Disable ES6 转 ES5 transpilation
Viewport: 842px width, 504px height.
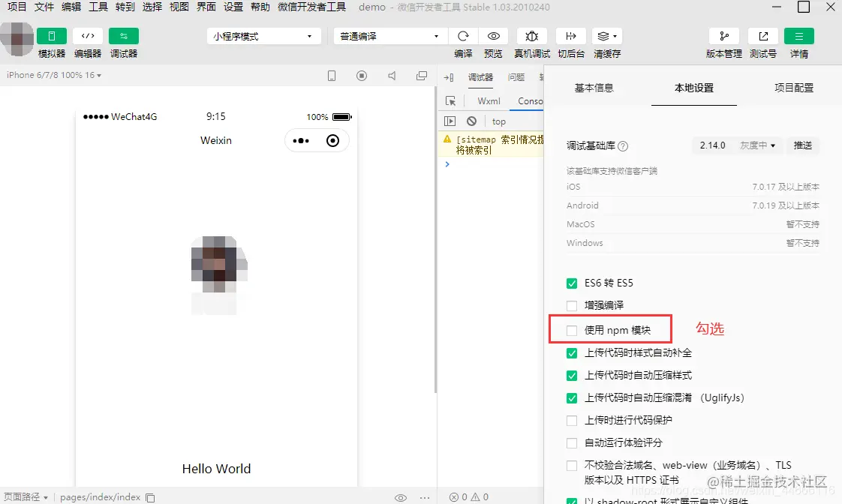(571, 283)
